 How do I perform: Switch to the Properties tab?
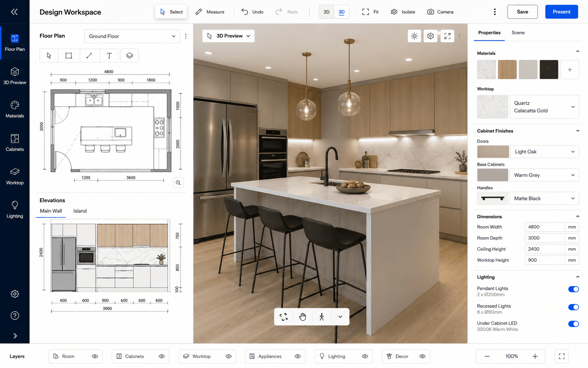pyautogui.click(x=489, y=33)
